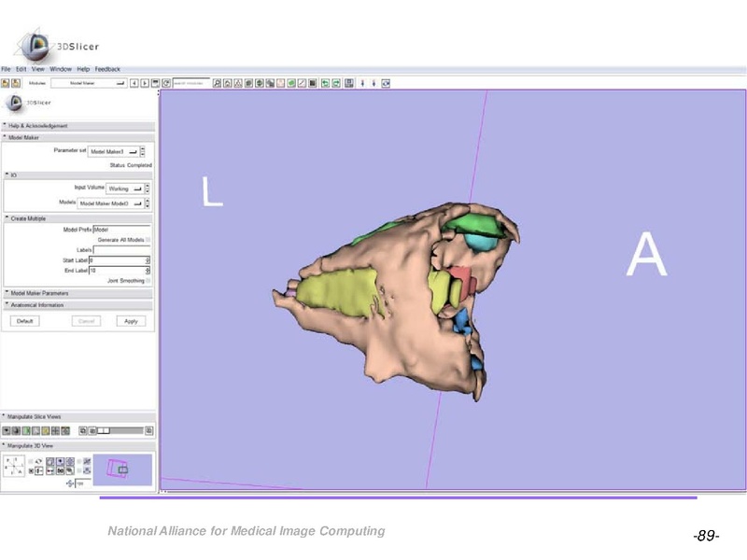Click the green slice view icon
747x560 pixels.
pos(26,431)
